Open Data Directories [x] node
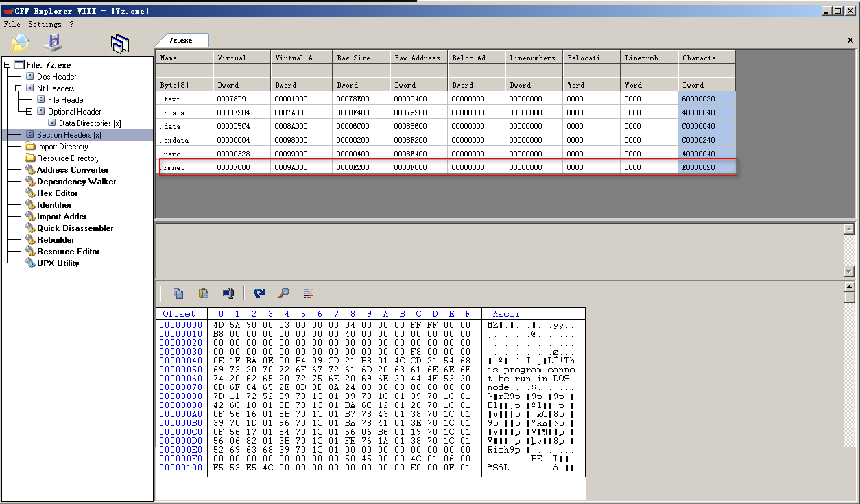This screenshot has height=504, width=860. [90, 123]
